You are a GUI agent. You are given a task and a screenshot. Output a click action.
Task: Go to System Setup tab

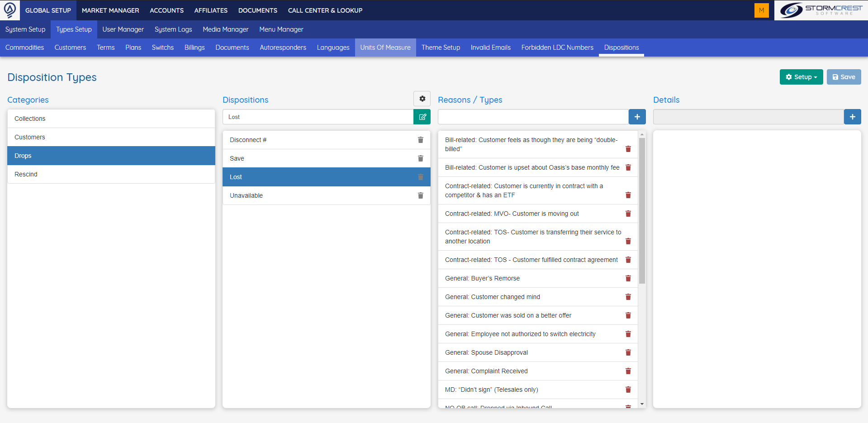pos(25,29)
